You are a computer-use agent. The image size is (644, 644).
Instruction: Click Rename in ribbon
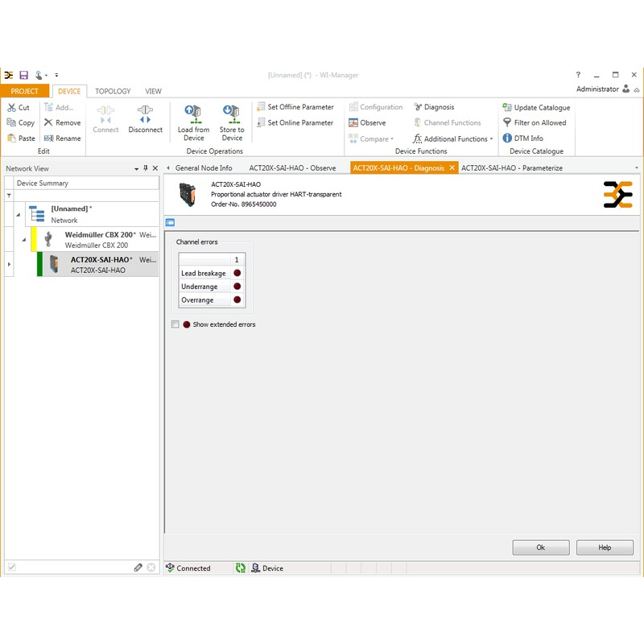click(63, 138)
